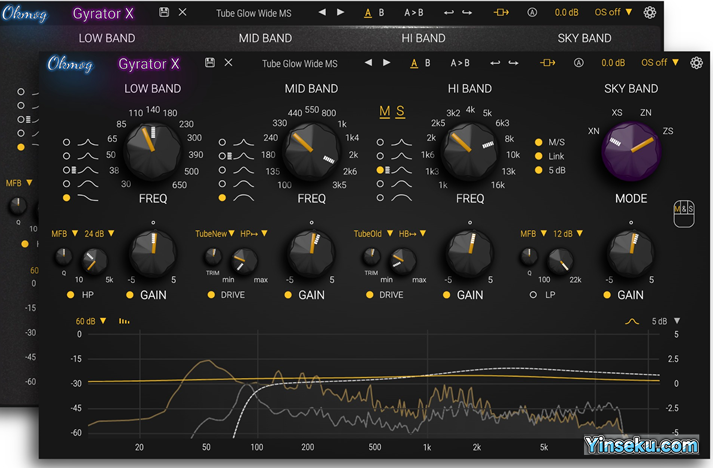
Task: Click the M&S mode icon at right
Action: tap(684, 209)
